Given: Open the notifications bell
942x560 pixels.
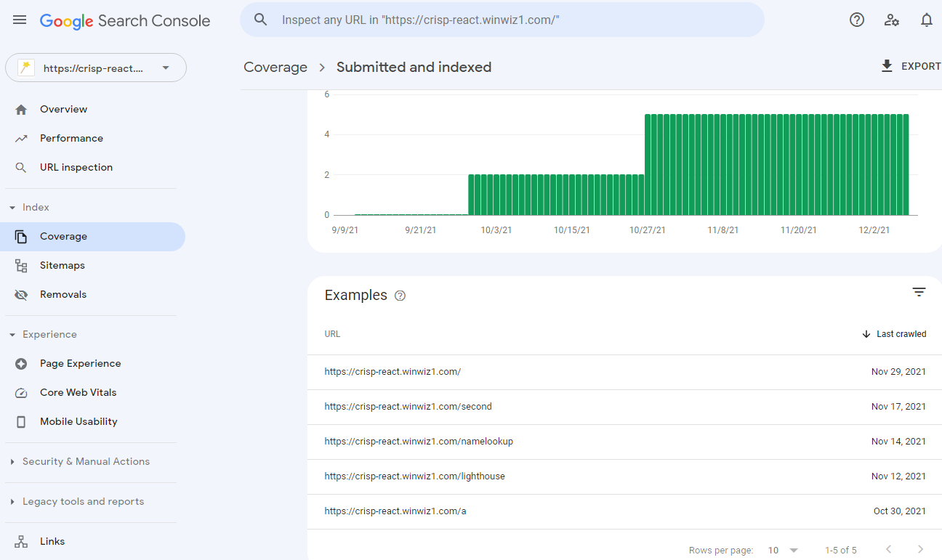Looking at the screenshot, I should point(927,20).
